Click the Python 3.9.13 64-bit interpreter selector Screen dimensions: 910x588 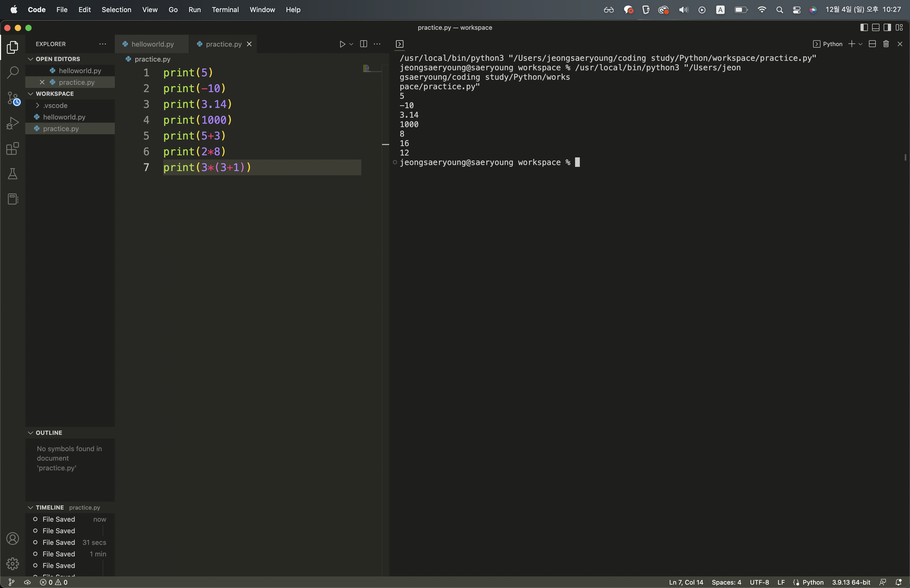pyautogui.click(x=851, y=582)
